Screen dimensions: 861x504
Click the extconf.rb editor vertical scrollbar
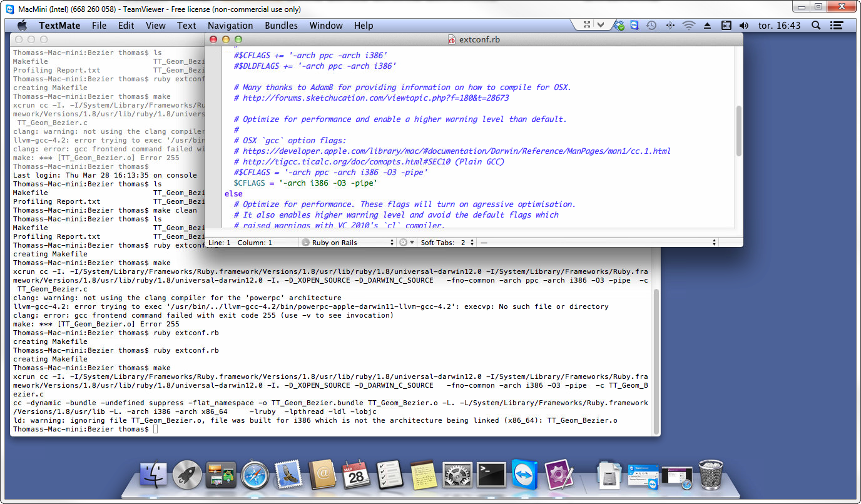[x=739, y=131]
